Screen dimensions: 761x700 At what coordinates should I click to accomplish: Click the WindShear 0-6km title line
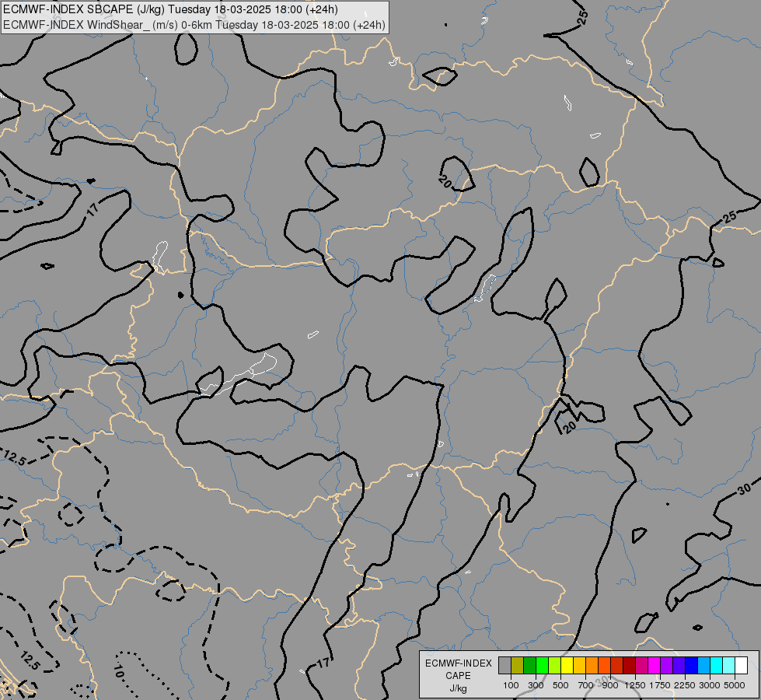[x=194, y=25]
